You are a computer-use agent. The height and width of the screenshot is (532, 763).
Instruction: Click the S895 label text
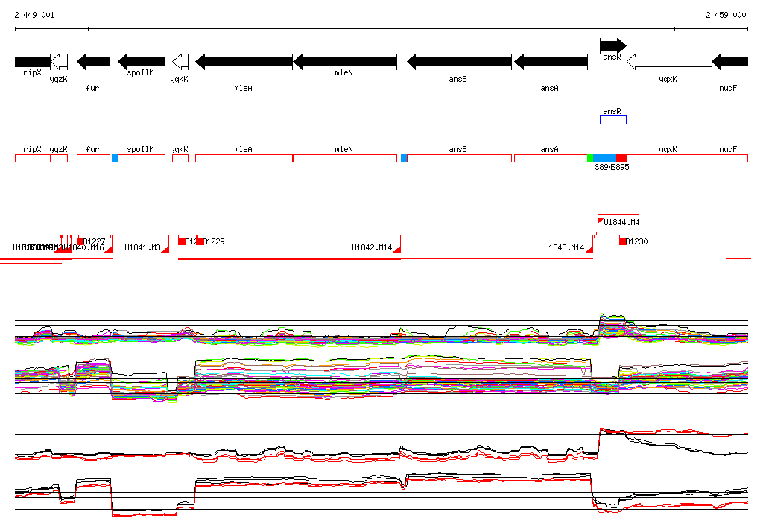click(621, 167)
